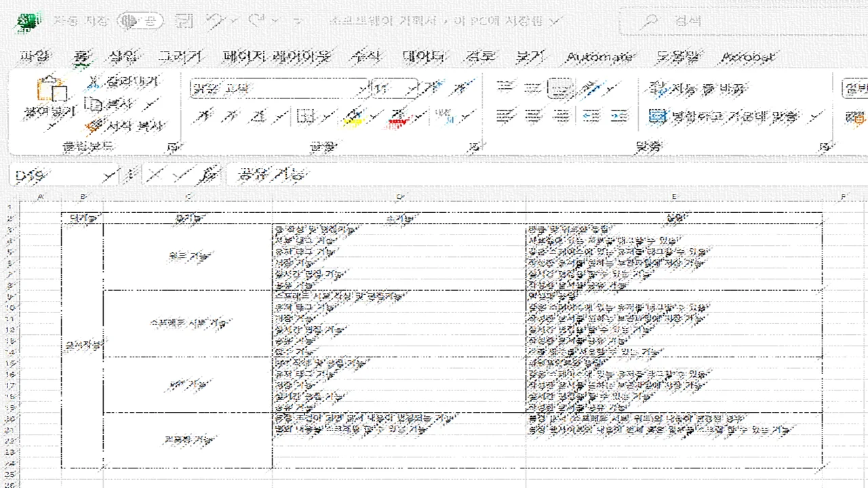Decrease the cell indent
The height and width of the screenshot is (488, 868).
coord(591,116)
